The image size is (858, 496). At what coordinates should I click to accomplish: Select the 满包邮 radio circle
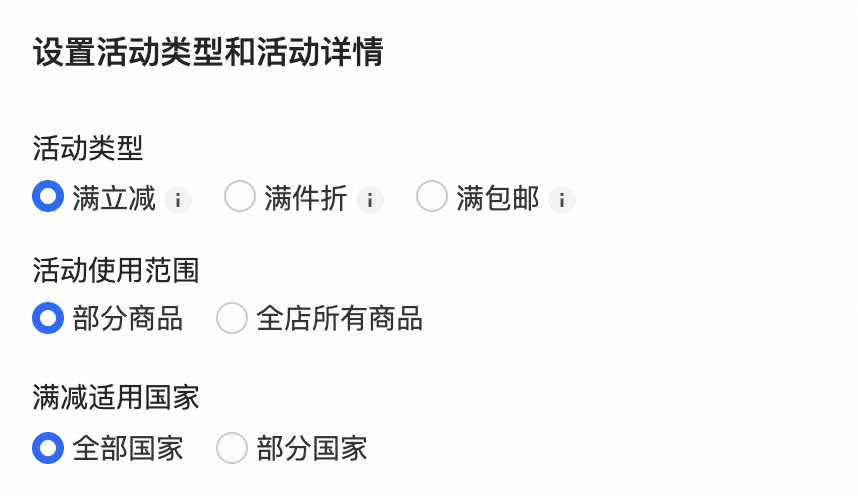[432, 197]
